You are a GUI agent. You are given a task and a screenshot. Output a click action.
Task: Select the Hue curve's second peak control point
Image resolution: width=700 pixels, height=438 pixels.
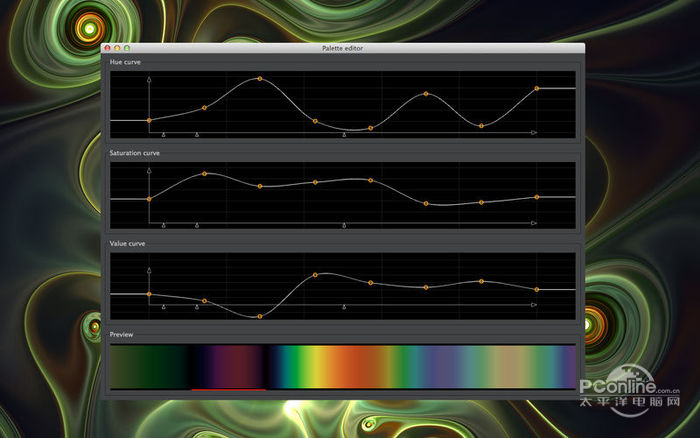pos(426,94)
